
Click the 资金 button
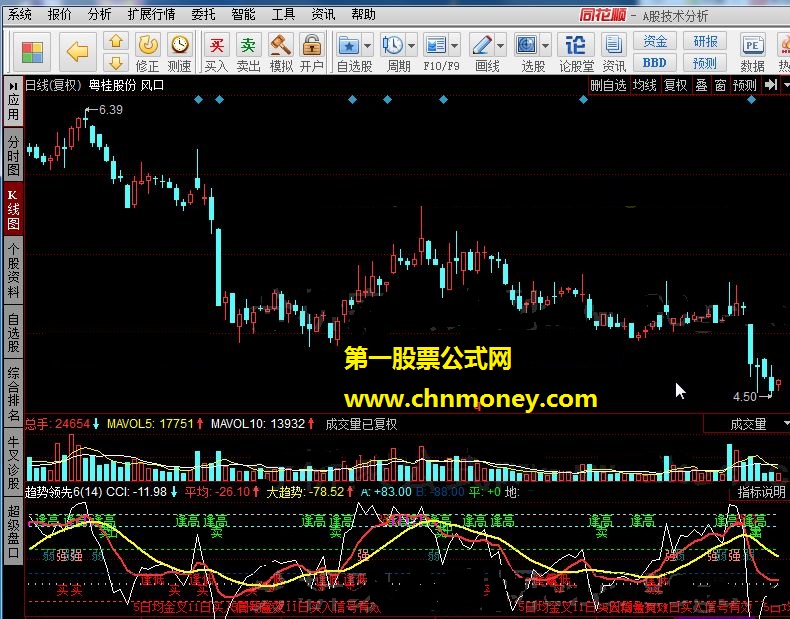pyautogui.click(x=654, y=41)
